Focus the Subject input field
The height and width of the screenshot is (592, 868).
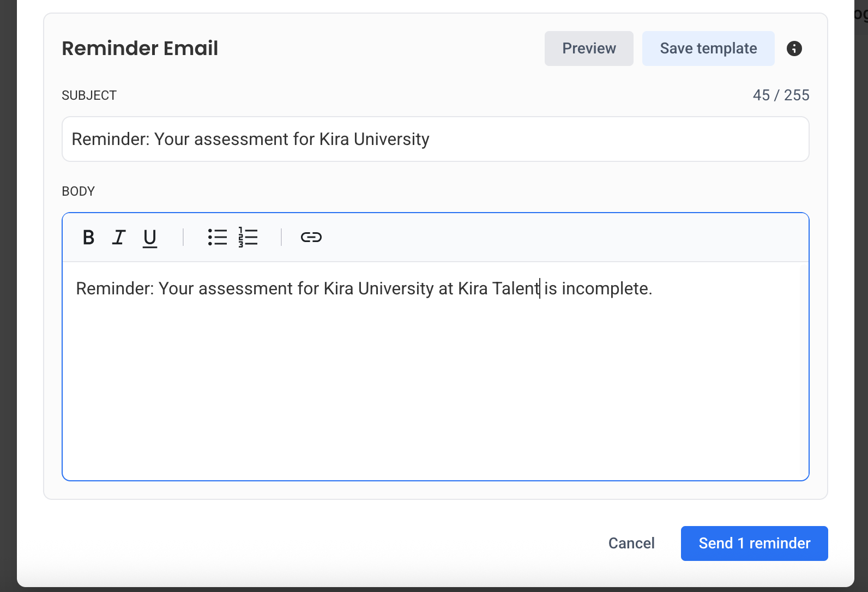[x=436, y=139]
